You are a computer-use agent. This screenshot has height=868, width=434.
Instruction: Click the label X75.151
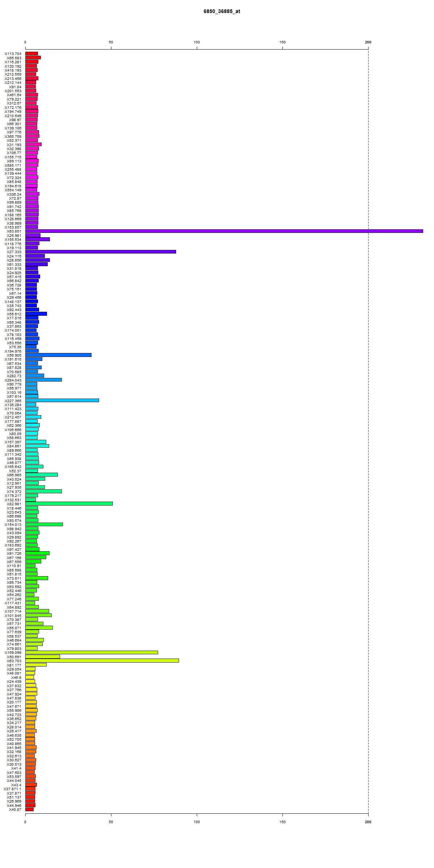pyautogui.click(x=14, y=289)
